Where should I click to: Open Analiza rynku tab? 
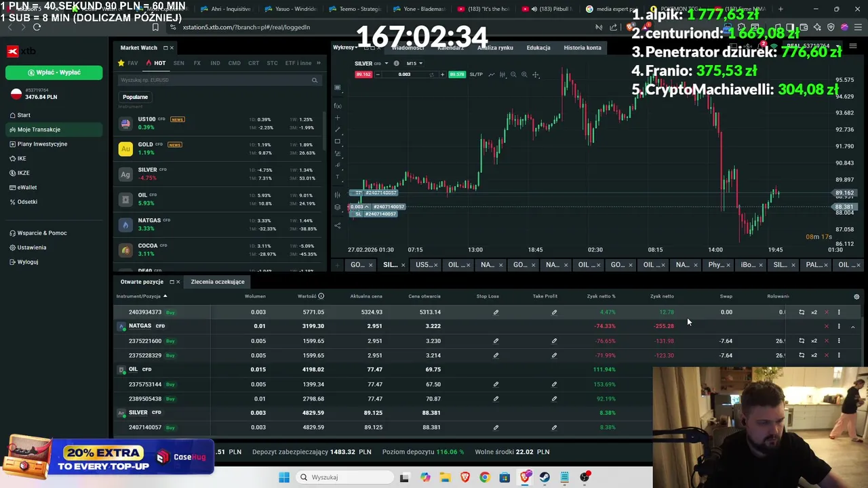pos(495,47)
